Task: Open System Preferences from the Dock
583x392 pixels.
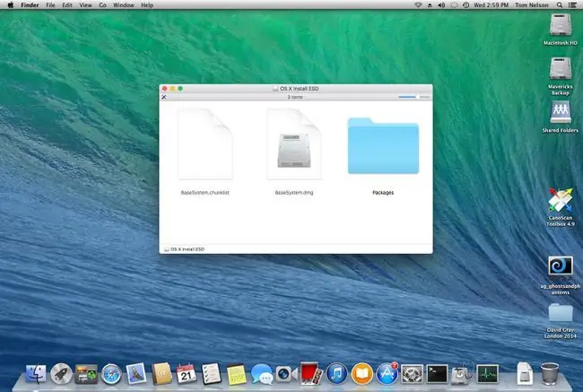Action: [x=412, y=373]
